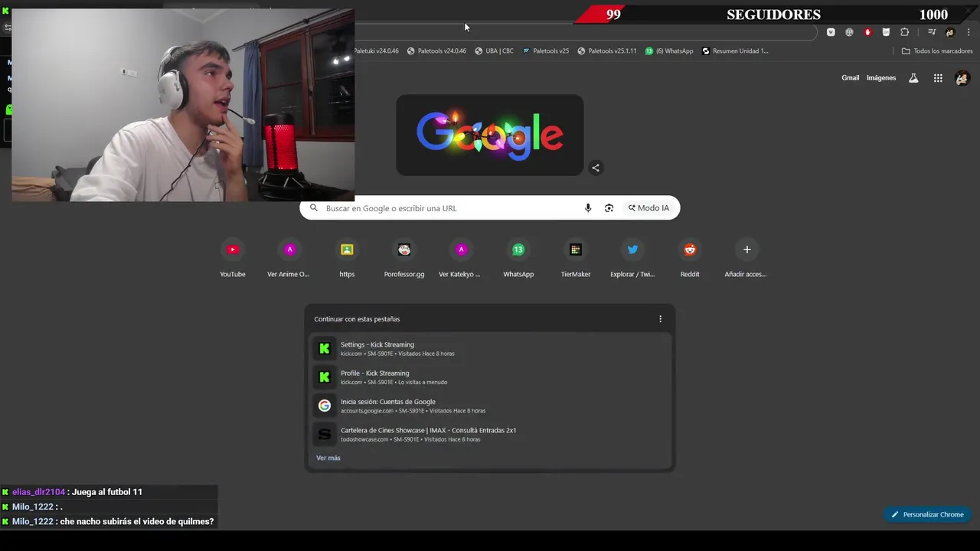Click message 'che nacho subirás el video de quilmes?'
The image size is (980, 551).
click(136, 522)
